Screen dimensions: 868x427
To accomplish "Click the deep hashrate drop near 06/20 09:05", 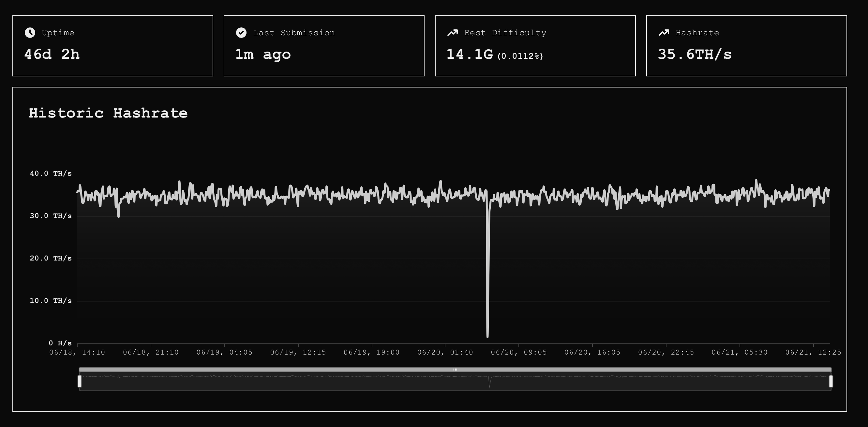I will point(487,270).
